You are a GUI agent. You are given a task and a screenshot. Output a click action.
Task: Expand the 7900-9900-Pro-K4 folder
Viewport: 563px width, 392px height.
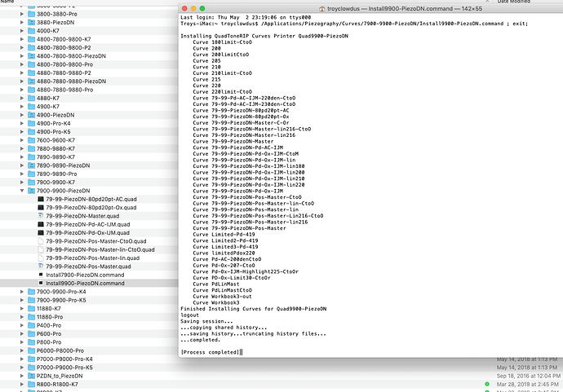tap(22, 292)
